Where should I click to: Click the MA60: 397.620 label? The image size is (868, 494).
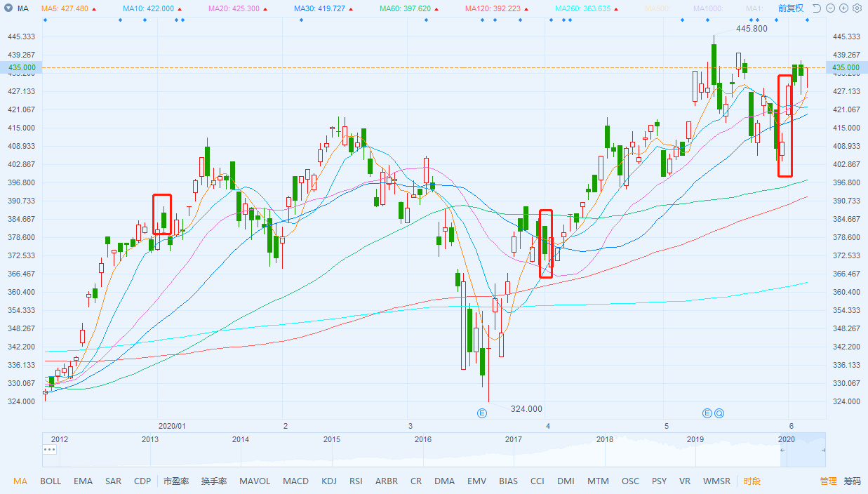tap(405, 8)
